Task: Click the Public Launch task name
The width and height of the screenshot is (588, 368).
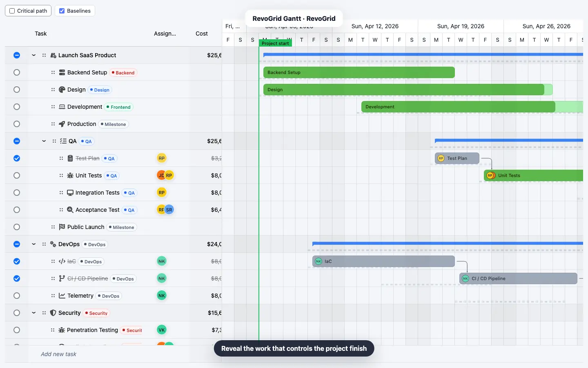Action: click(86, 227)
